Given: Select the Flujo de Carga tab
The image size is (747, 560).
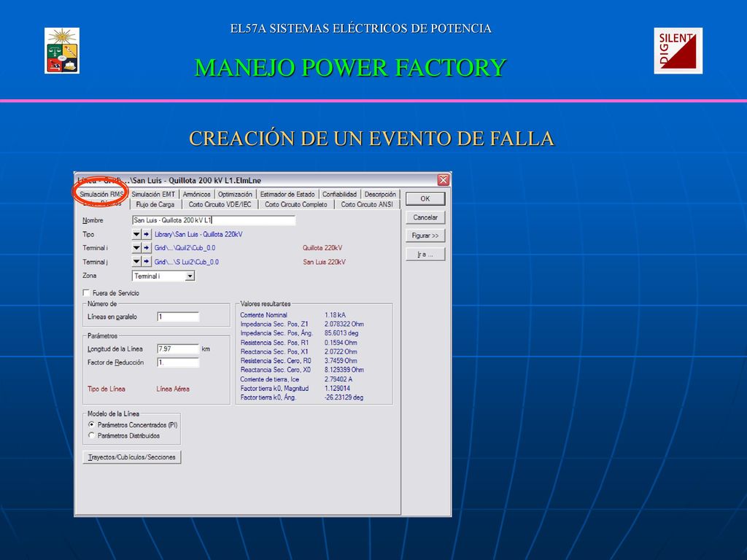Looking at the screenshot, I should pos(155,204).
